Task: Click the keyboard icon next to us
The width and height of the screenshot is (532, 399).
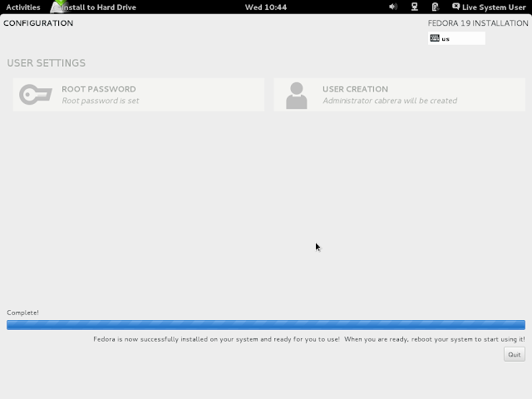Action: (435, 38)
